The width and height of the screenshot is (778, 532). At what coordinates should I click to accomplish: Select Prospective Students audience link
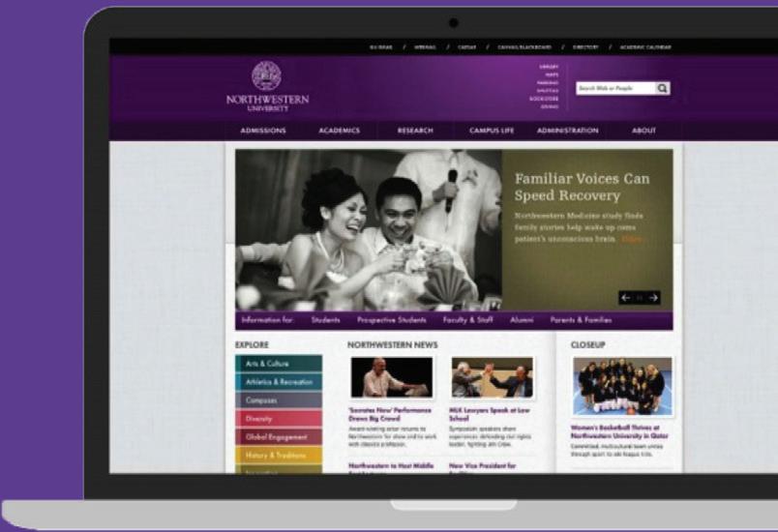pyautogui.click(x=392, y=320)
